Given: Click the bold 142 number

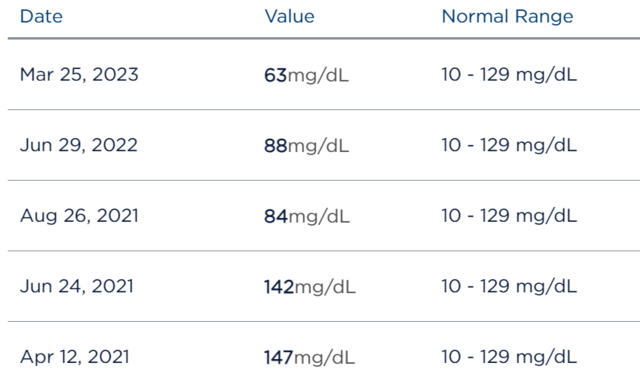Looking at the screenshot, I should point(279,287).
